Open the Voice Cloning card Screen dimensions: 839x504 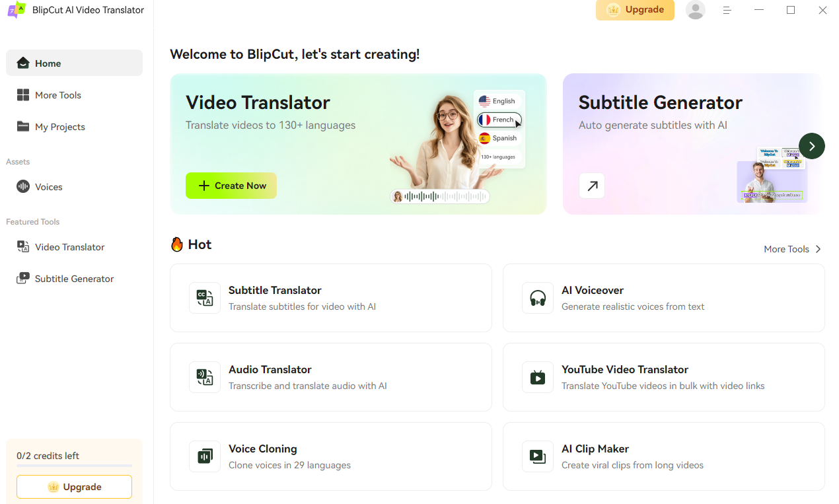331,456
